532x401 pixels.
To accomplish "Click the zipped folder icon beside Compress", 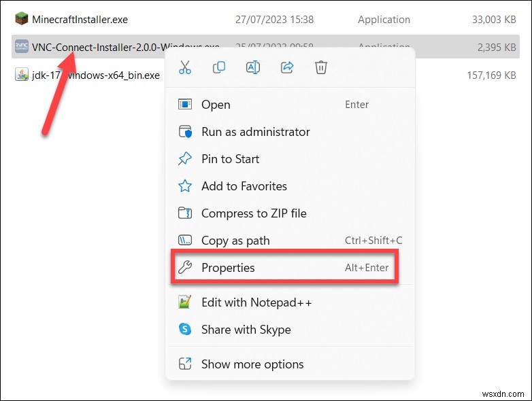I will coord(185,213).
